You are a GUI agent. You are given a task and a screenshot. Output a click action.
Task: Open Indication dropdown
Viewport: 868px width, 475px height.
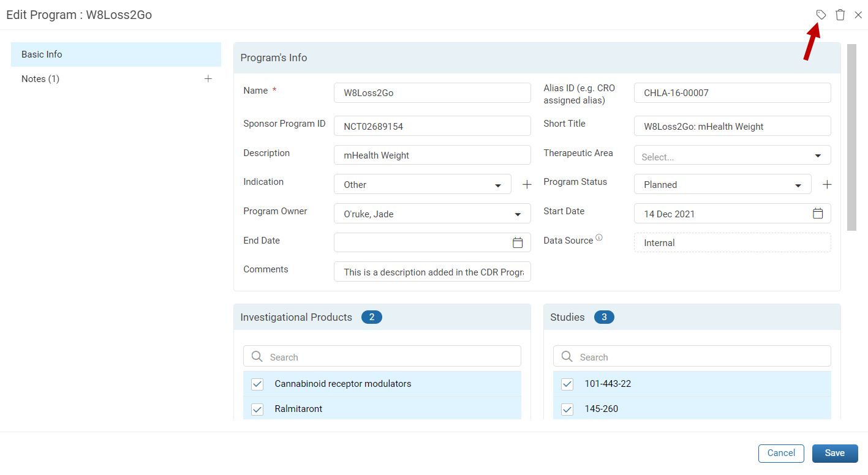422,184
